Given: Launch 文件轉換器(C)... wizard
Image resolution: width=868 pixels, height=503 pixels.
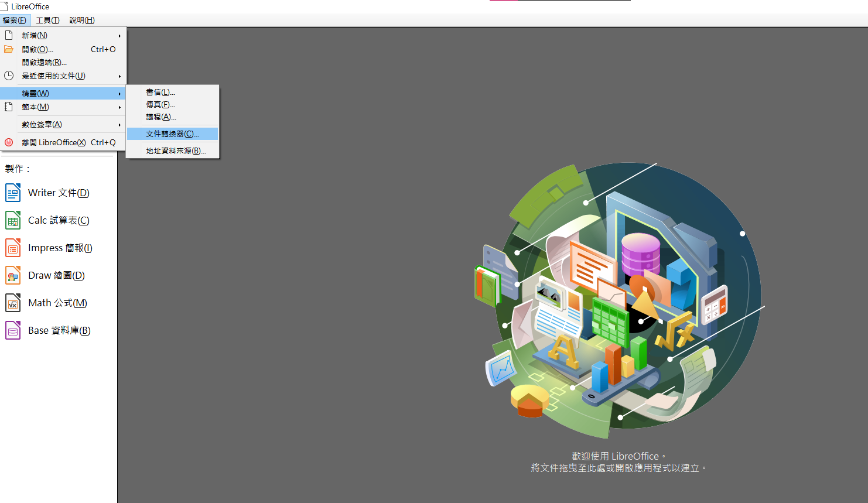Looking at the screenshot, I should 173,134.
